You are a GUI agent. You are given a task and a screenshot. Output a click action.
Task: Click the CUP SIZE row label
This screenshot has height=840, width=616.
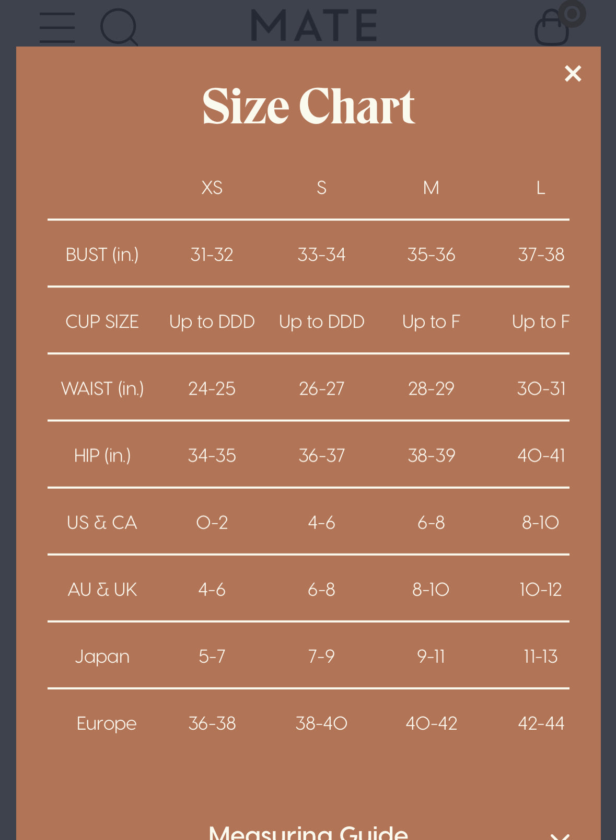pyautogui.click(x=102, y=321)
